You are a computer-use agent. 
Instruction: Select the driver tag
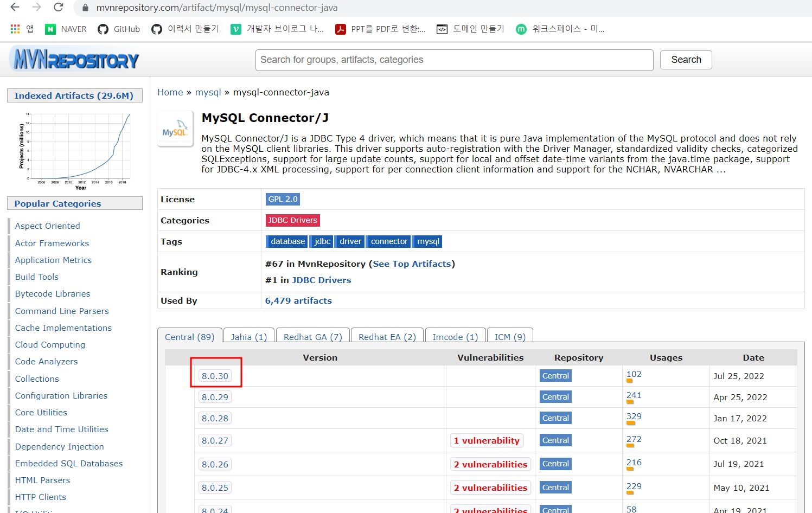pyautogui.click(x=350, y=241)
